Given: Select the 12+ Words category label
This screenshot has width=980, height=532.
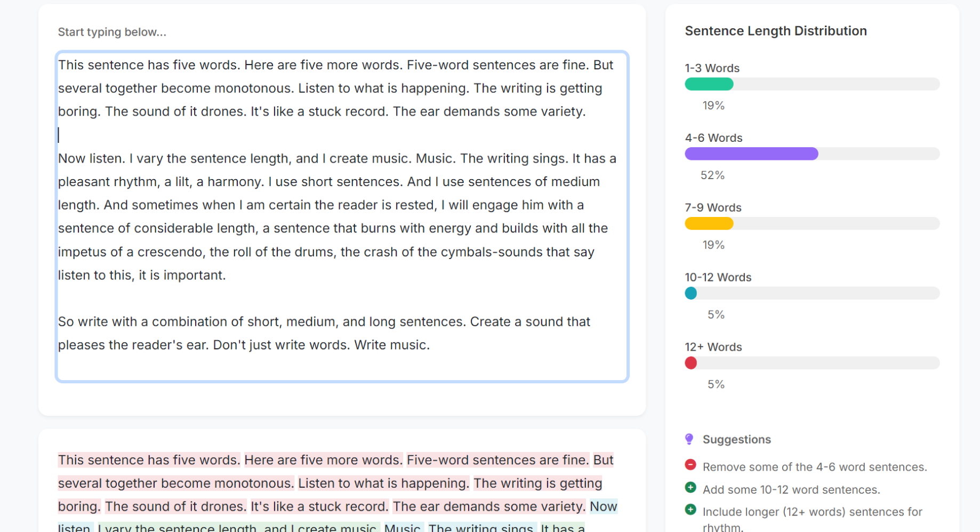Looking at the screenshot, I should pyautogui.click(x=713, y=346).
